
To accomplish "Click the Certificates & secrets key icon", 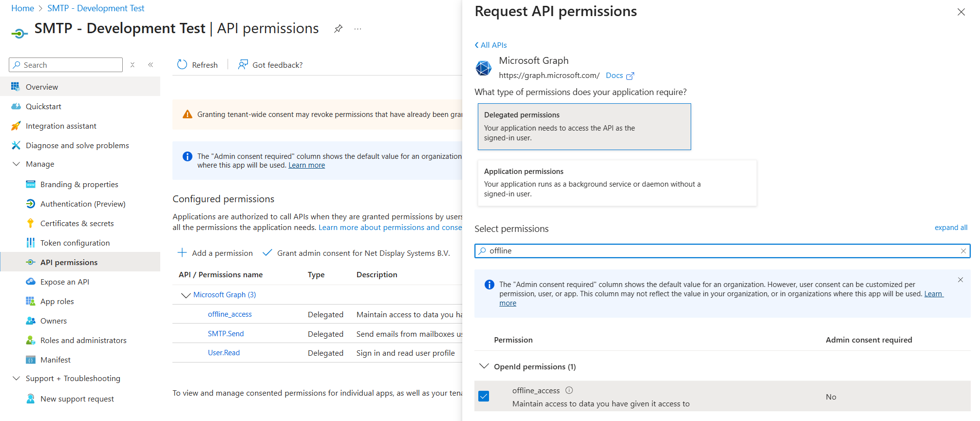I will click(31, 223).
